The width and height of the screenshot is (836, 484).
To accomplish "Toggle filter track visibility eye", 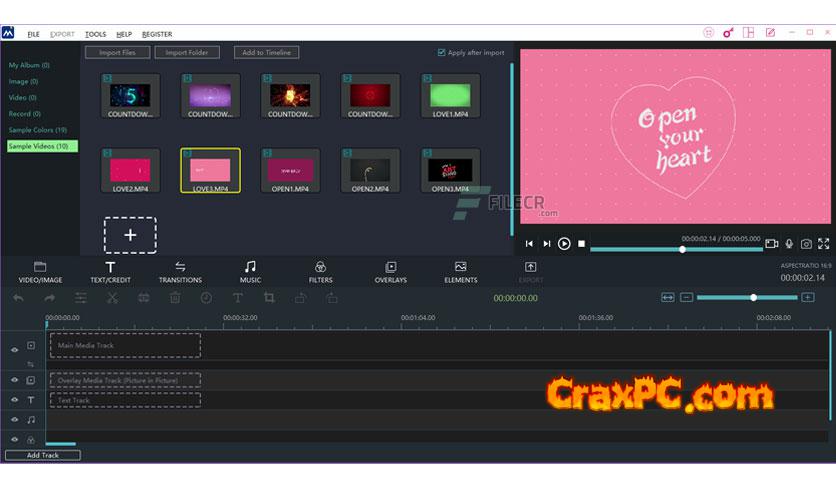I will [x=14, y=440].
